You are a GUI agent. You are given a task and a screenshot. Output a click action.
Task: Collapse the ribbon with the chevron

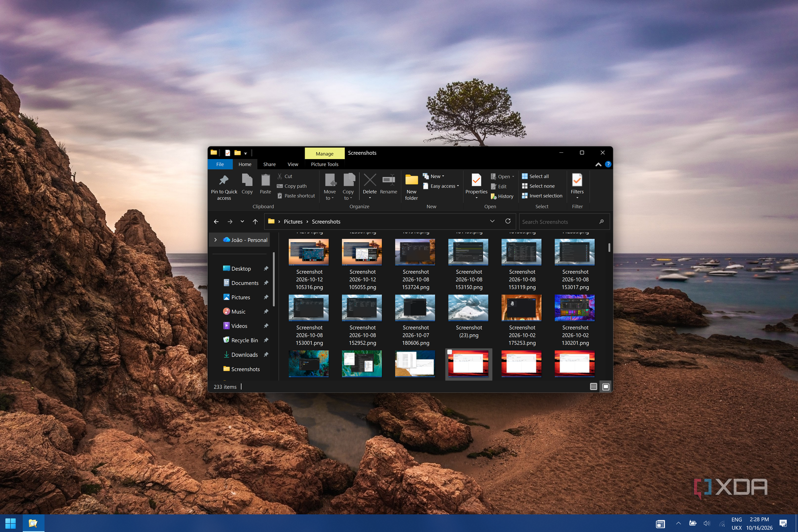pyautogui.click(x=598, y=164)
